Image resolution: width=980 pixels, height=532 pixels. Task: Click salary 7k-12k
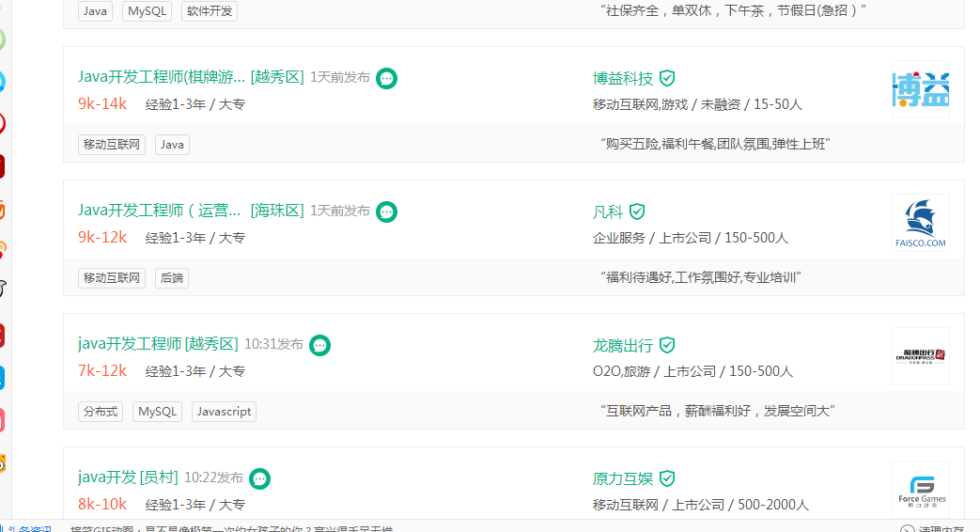click(102, 370)
